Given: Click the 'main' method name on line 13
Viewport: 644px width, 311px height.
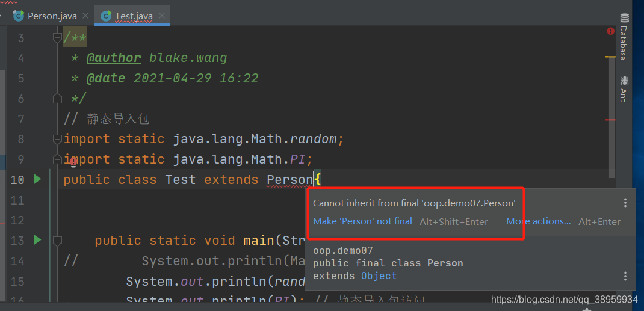Looking at the screenshot, I should click(258, 240).
